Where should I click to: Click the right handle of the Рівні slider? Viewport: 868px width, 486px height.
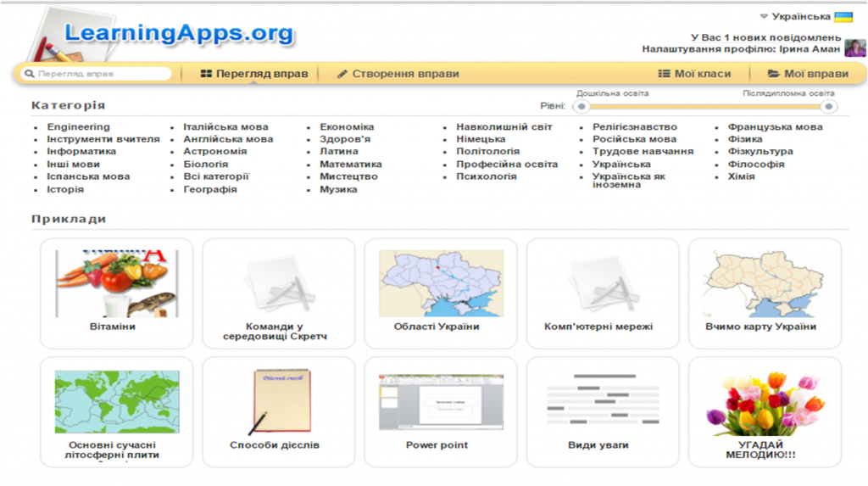coord(828,106)
